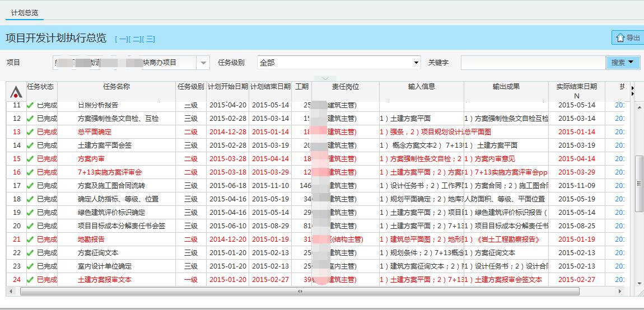Select the [一] level-one view link

(122, 39)
